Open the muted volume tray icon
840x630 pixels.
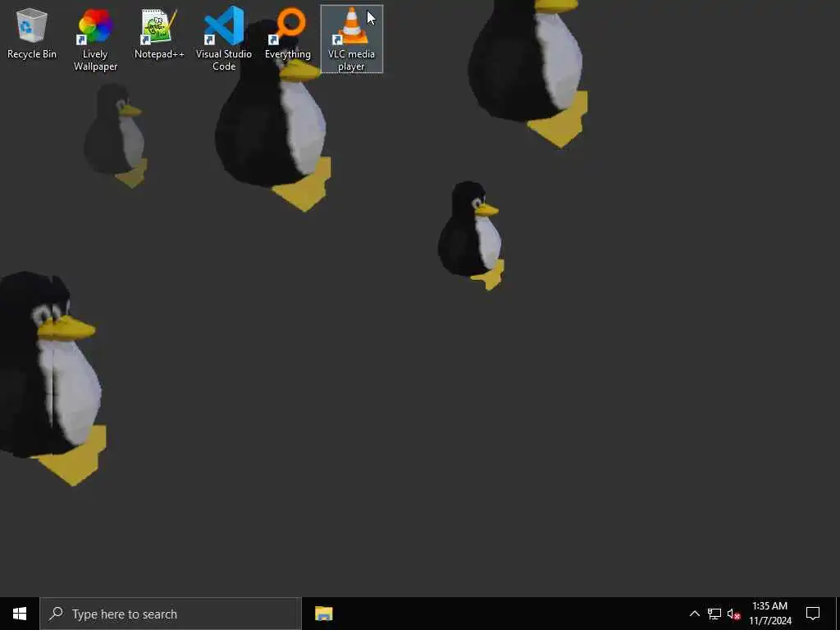tap(734, 614)
